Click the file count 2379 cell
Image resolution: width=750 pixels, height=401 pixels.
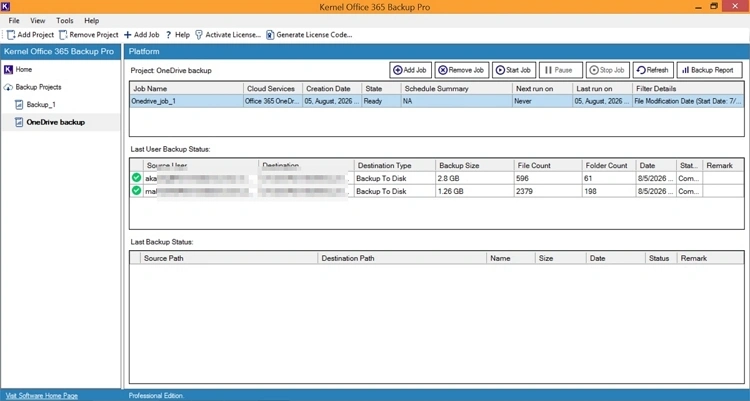click(x=548, y=191)
